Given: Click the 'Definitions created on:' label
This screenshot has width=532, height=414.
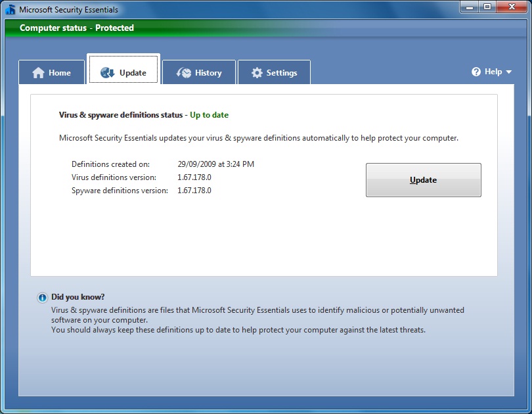Looking at the screenshot, I should click(x=110, y=164).
